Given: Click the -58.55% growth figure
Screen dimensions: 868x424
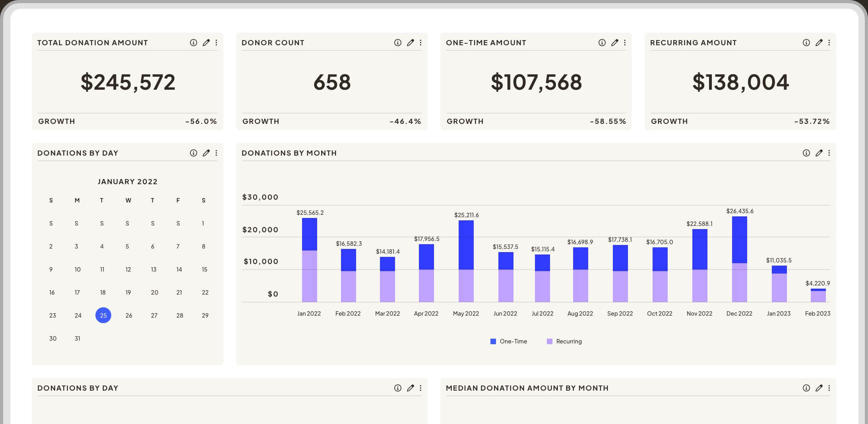Looking at the screenshot, I should pos(608,121).
